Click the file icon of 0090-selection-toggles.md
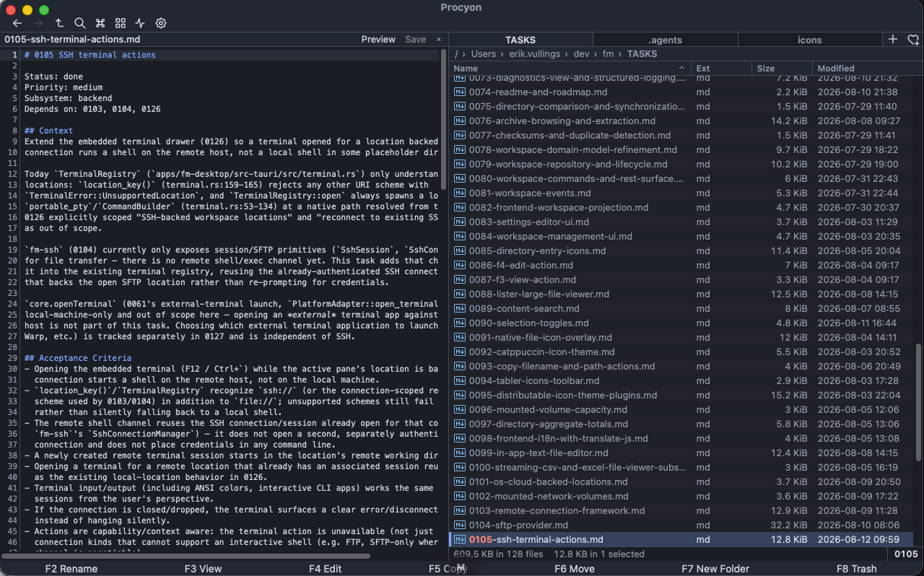This screenshot has height=576, width=924. click(459, 323)
